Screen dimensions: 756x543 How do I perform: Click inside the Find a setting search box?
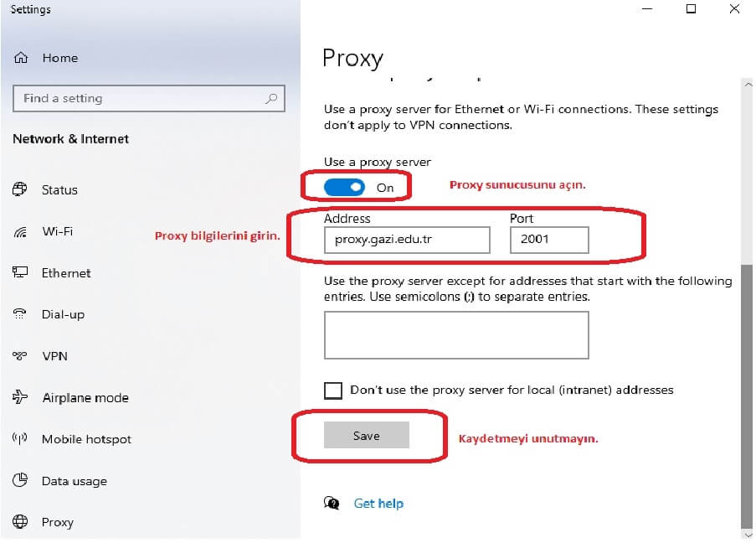(142, 98)
